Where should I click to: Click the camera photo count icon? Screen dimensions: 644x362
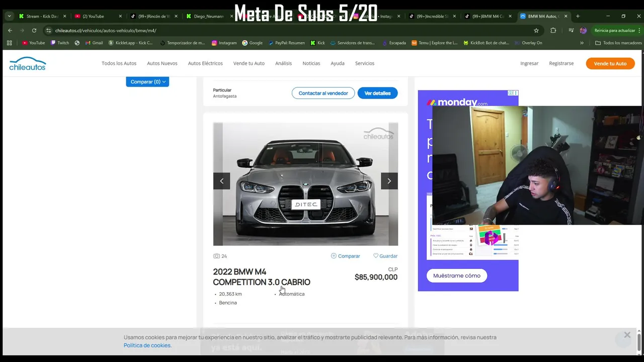click(216, 256)
